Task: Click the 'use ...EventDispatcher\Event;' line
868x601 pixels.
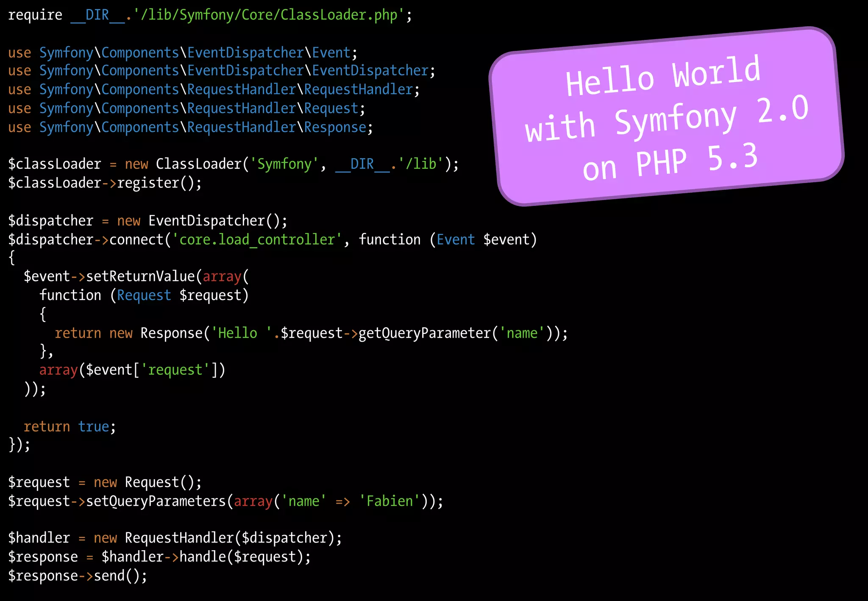Action: pyautogui.click(x=183, y=53)
